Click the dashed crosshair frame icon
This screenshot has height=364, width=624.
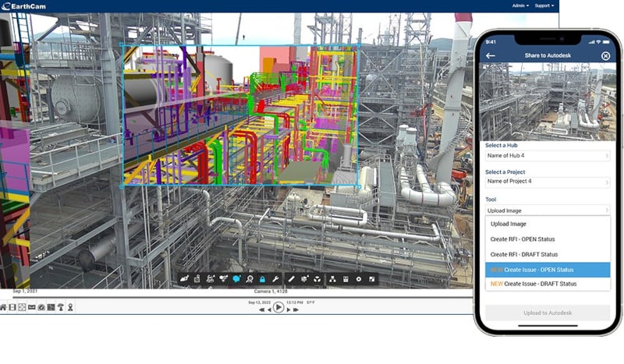(x=23, y=307)
